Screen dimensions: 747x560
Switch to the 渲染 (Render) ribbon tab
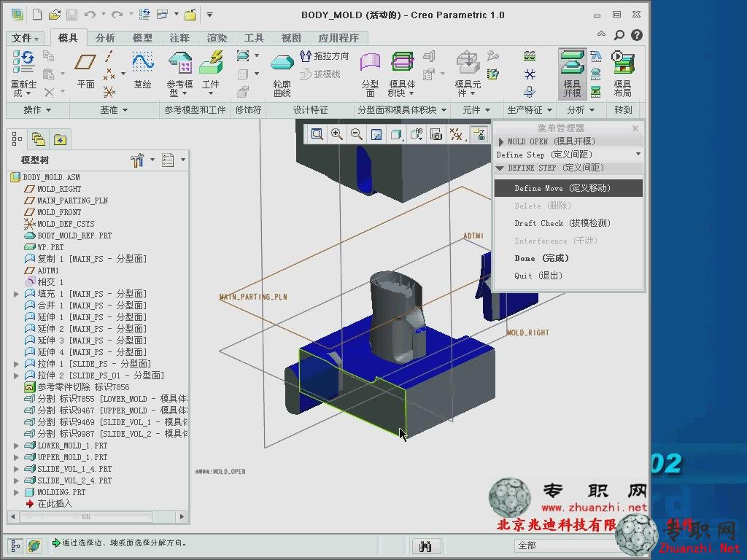click(217, 38)
